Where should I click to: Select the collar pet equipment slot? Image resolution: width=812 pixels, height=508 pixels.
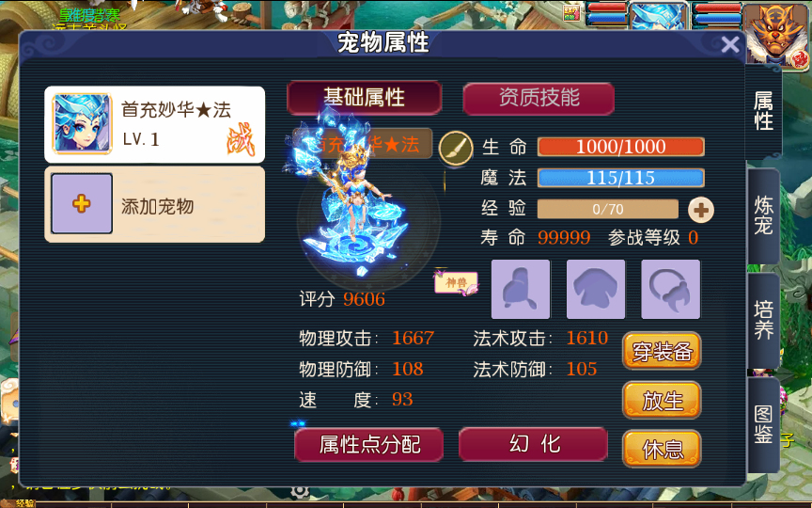[671, 289]
